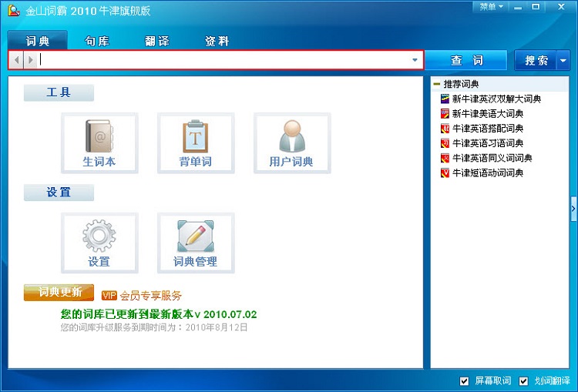The image size is (578, 392).
Task: Open the 菜单 menu in title bar
Action: pyautogui.click(x=490, y=7)
